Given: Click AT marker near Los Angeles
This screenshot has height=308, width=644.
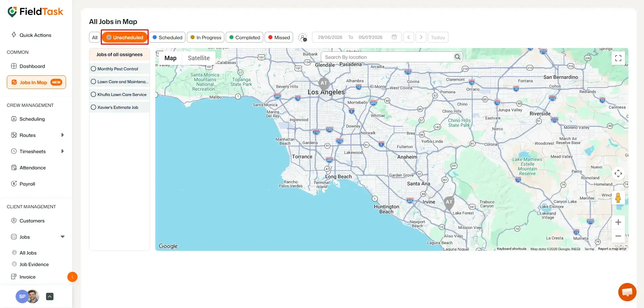Looking at the screenshot, I should coord(324,84).
